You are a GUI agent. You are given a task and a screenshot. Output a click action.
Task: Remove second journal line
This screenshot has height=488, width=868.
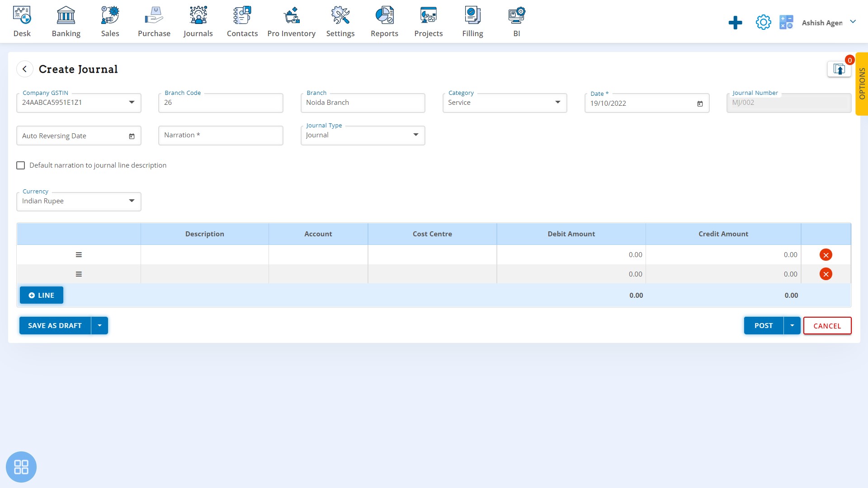[x=826, y=273]
